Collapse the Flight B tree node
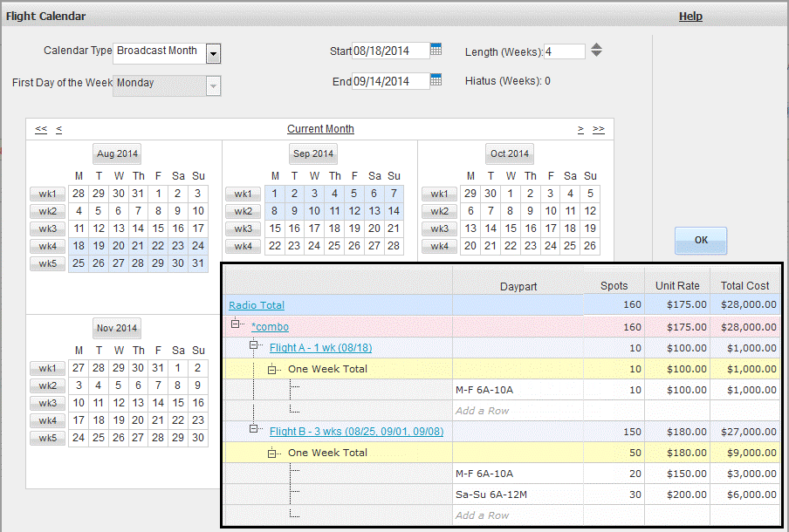This screenshot has height=532, width=789. coord(255,429)
